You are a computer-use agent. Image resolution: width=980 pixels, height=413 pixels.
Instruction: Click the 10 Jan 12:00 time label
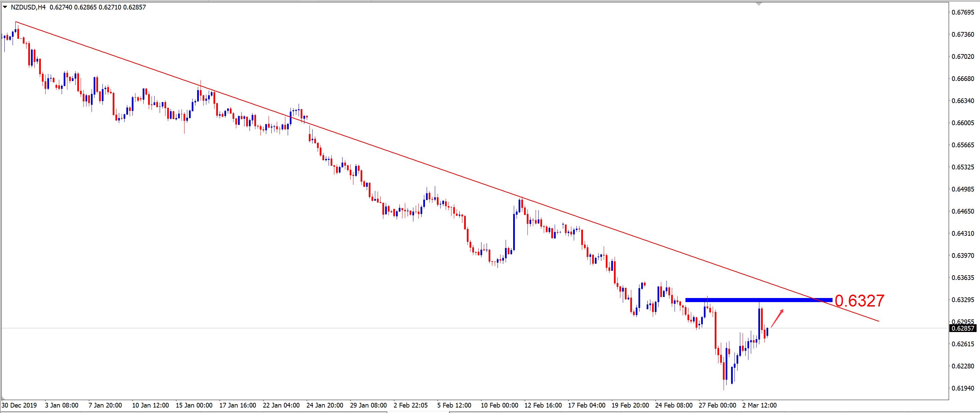tap(151, 405)
